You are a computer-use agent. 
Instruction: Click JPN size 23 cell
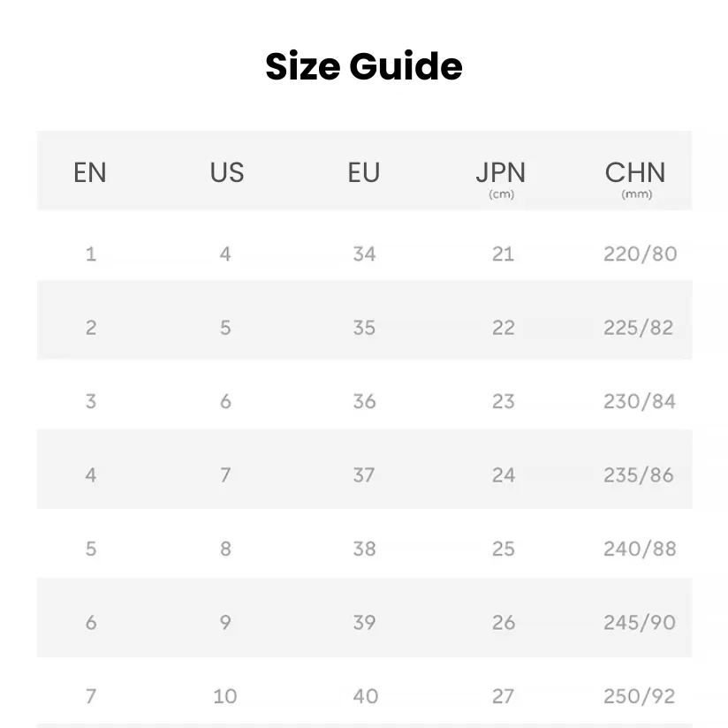coord(504,401)
